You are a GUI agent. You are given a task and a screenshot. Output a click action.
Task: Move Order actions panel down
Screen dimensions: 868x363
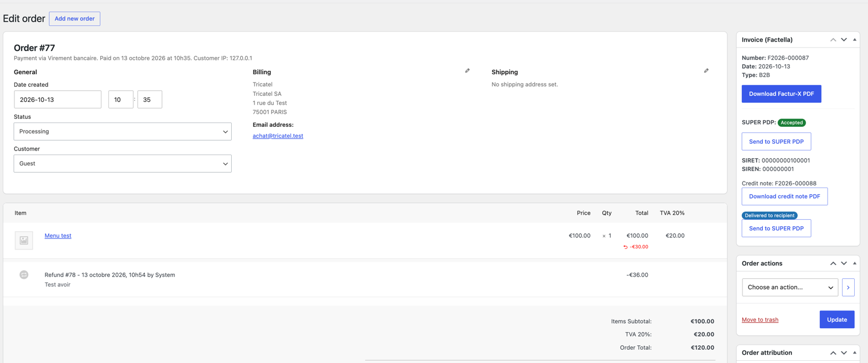tap(844, 263)
